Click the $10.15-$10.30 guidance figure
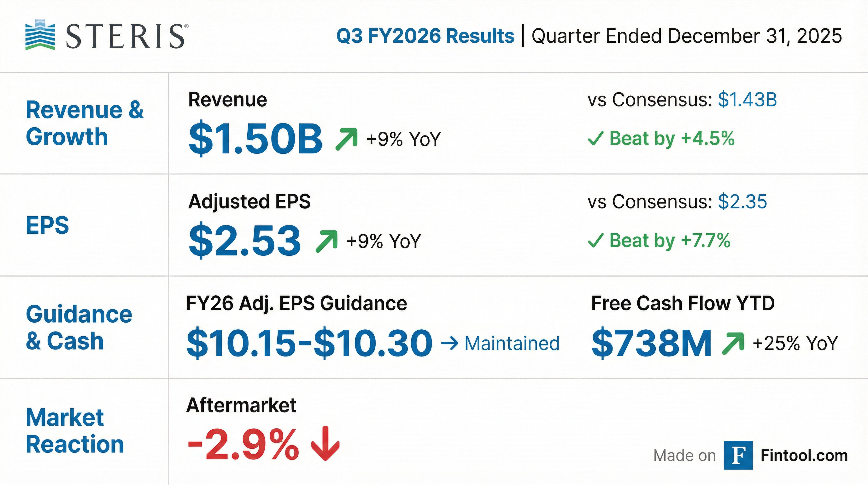This screenshot has width=868, height=485. (309, 343)
